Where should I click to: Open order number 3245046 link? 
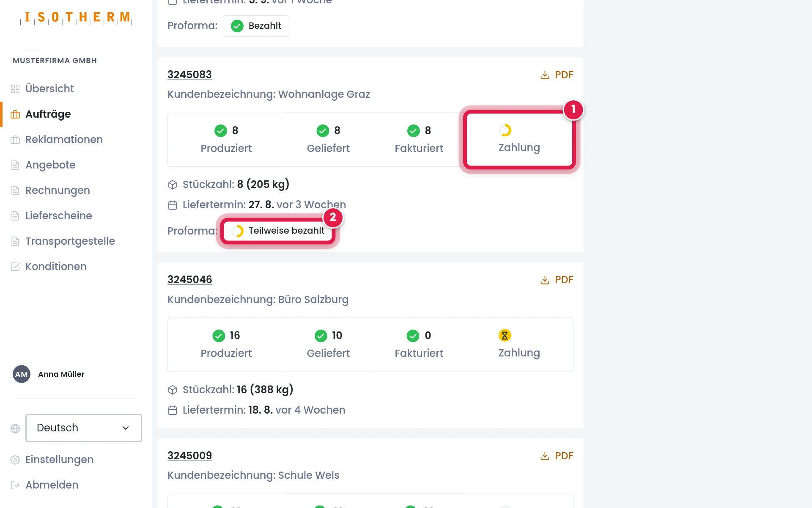189,280
